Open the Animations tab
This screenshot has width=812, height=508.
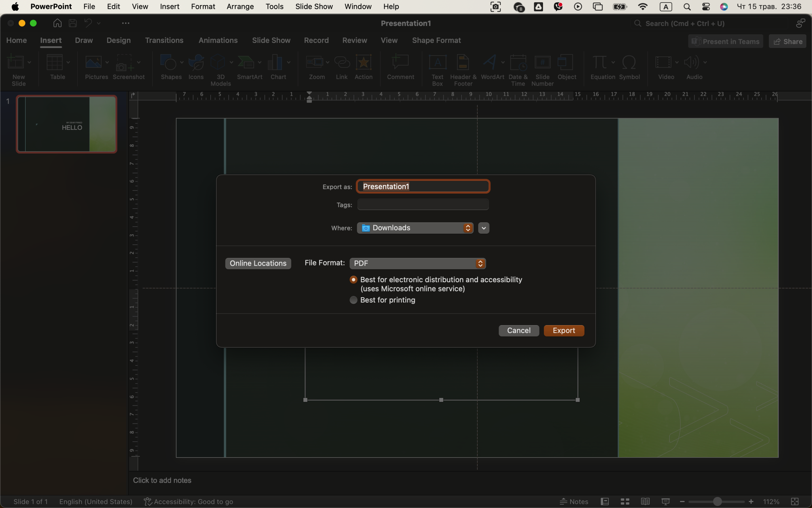pos(218,40)
